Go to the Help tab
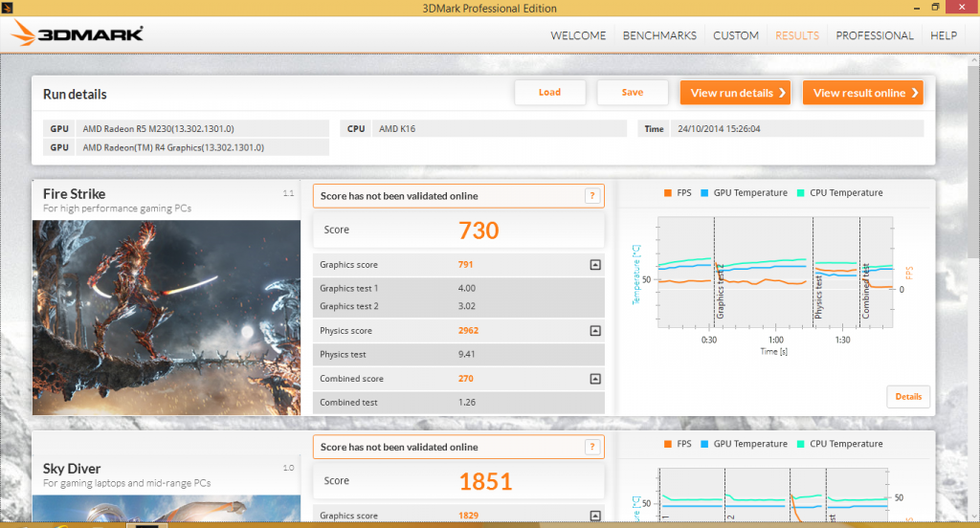Screen dimensions: 980x528 click(943, 35)
